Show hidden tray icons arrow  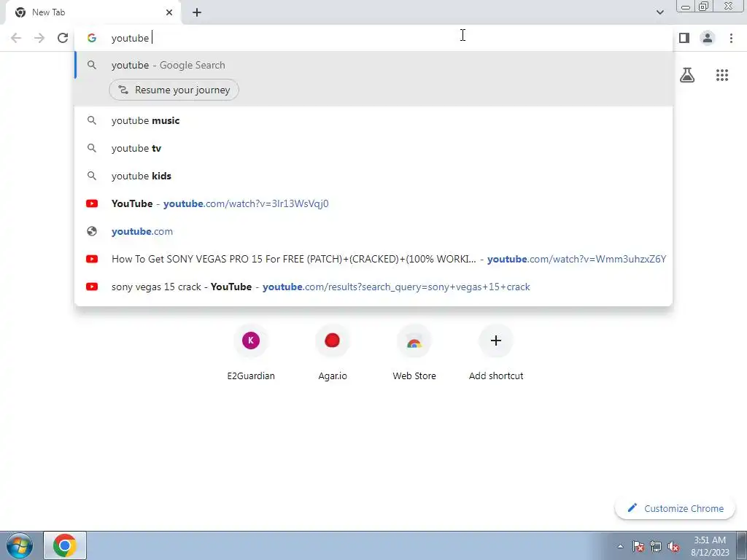click(620, 546)
